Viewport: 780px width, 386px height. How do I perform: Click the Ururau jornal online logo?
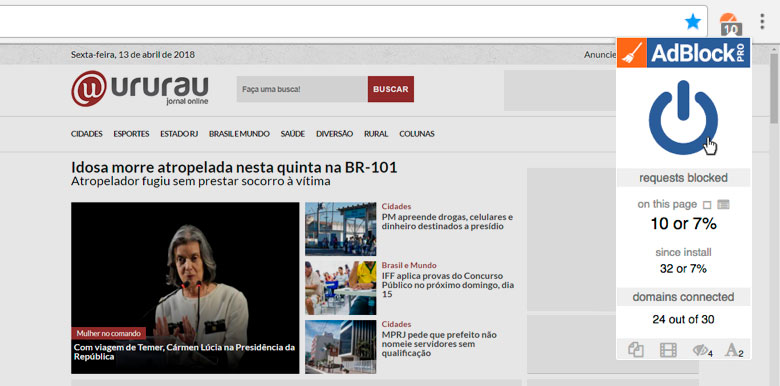[x=140, y=89]
